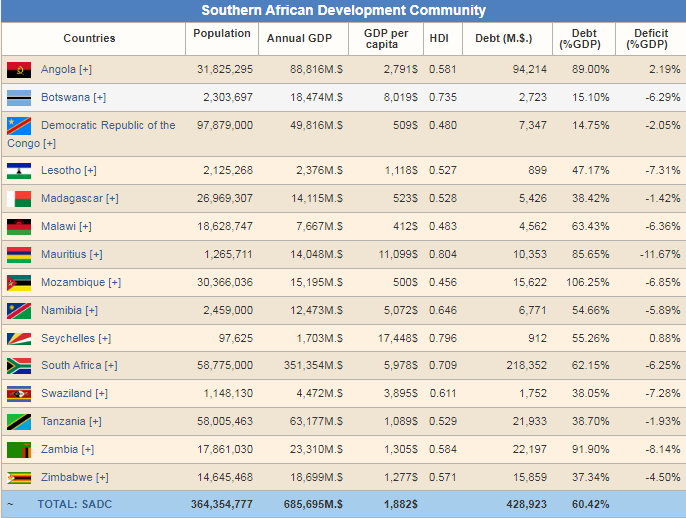Click the Botswana flag icon
686x518 pixels.
tap(19, 98)
